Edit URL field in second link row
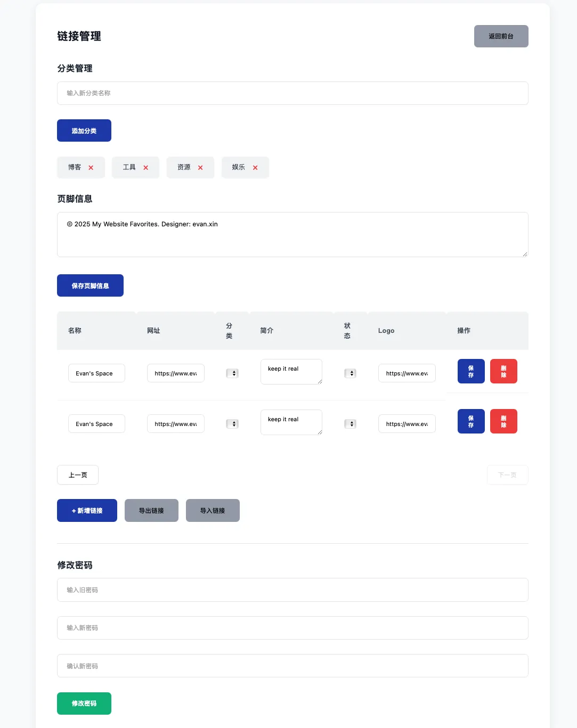The width and height of the screenshot is (577, 728). (176, 424)
